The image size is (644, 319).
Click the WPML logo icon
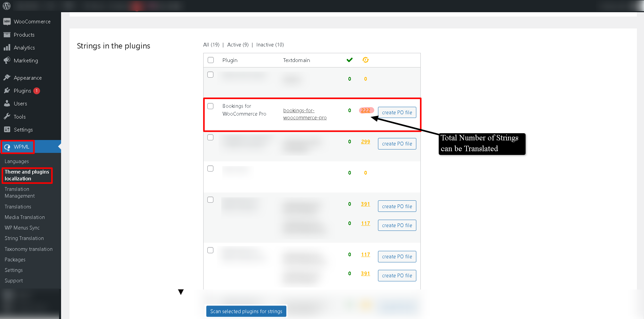point(7,147)
